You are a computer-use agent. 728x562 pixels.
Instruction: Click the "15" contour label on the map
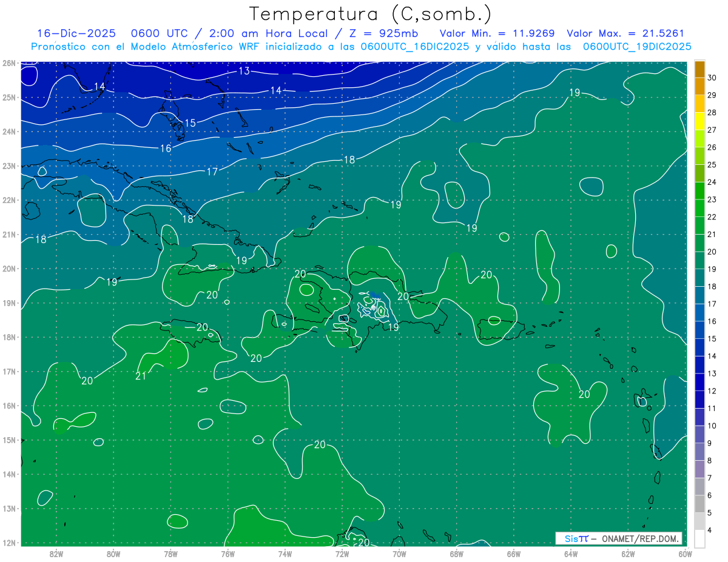tap(190, 123)
